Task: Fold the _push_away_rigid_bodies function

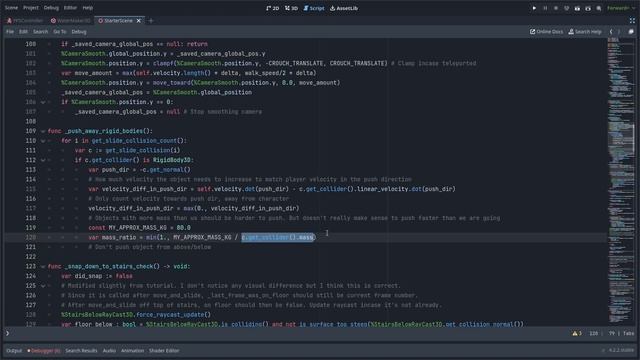Action: tap(43, 131)
